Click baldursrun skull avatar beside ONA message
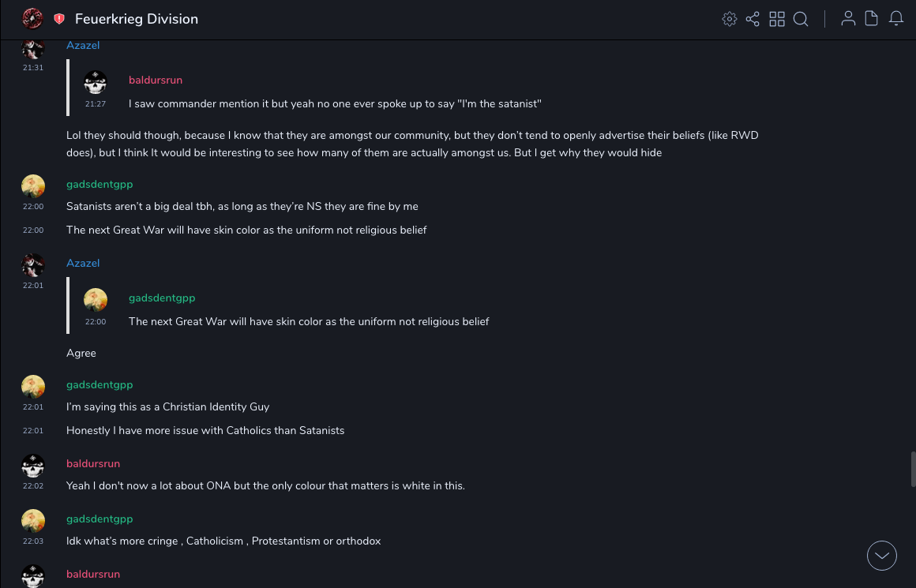 click(x=33, y=466)
